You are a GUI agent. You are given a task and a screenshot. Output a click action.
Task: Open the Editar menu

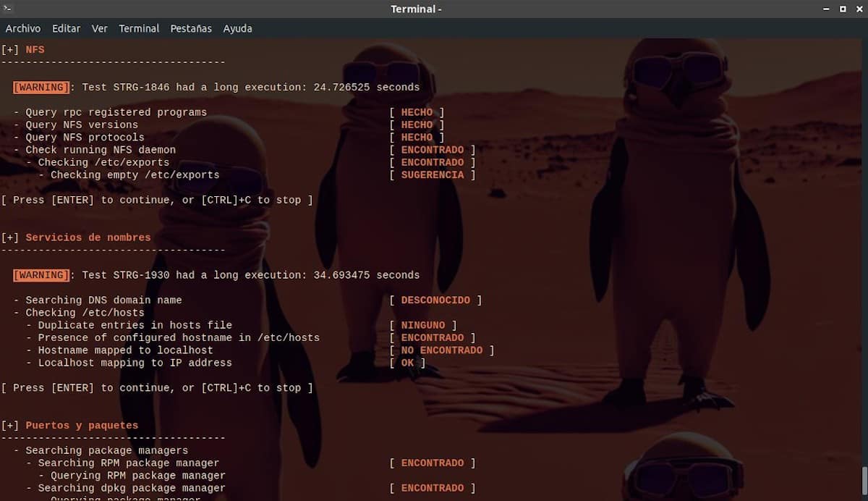point(66,28)
